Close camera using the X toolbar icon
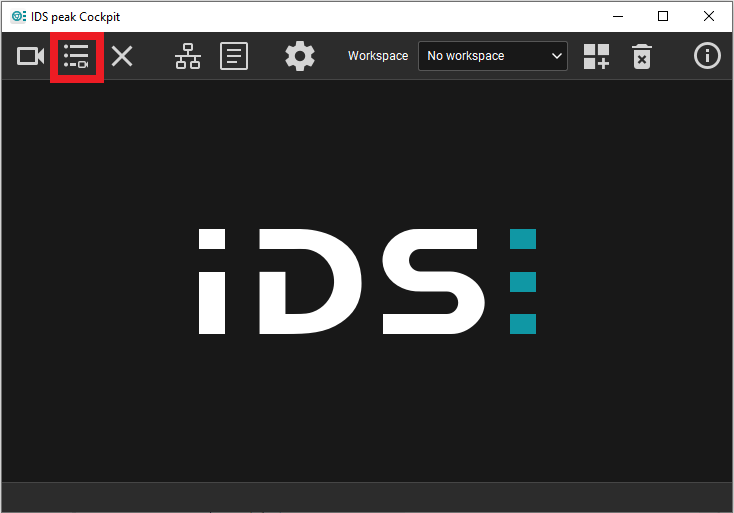Image resolution: width=734 pixels, height=513 pixels. tap(122, 56)
